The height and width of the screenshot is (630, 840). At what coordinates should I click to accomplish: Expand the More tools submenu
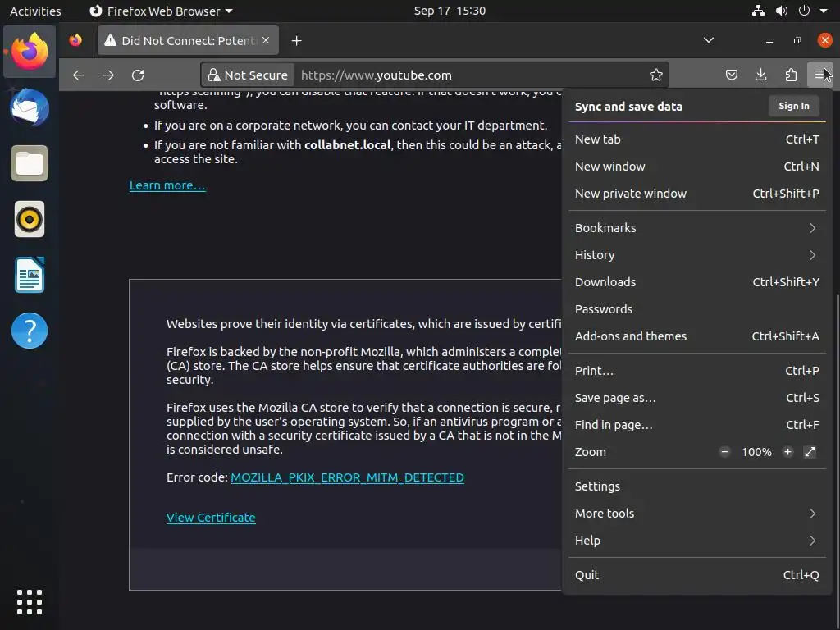click(697, 514)
